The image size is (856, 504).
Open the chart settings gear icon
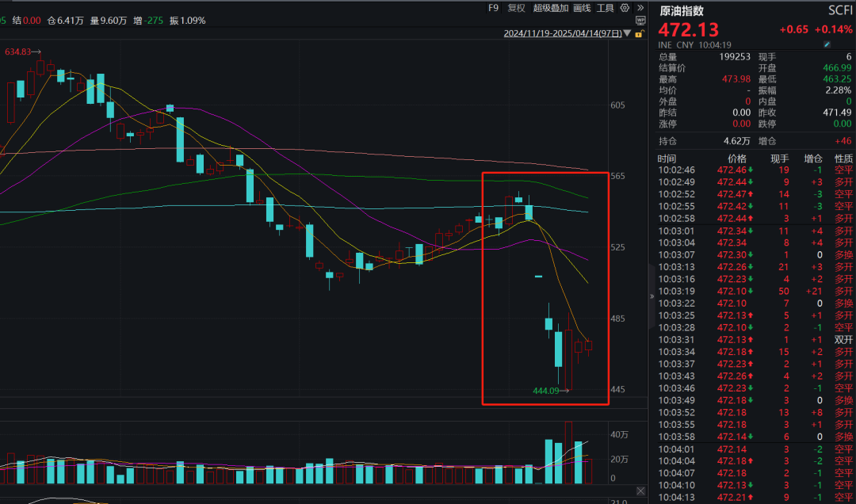[x=625, y=8]
